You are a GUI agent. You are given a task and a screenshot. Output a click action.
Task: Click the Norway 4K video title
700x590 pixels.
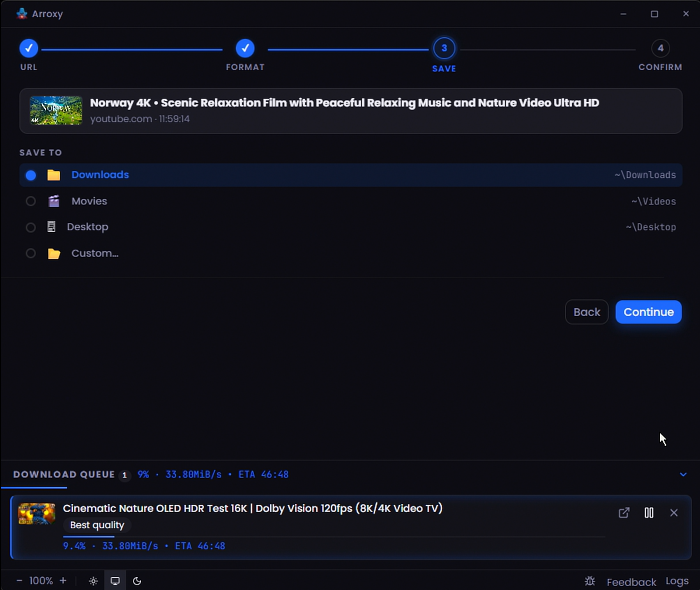[345, 103]
